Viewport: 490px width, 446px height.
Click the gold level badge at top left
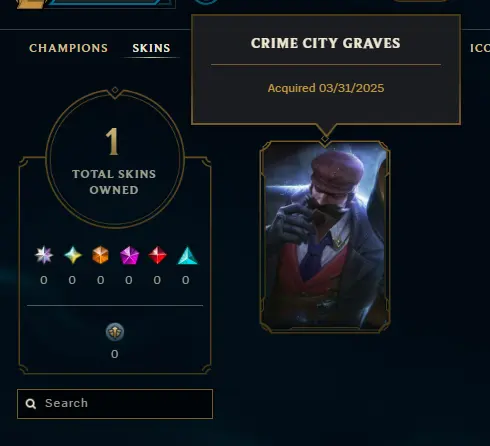32,3
